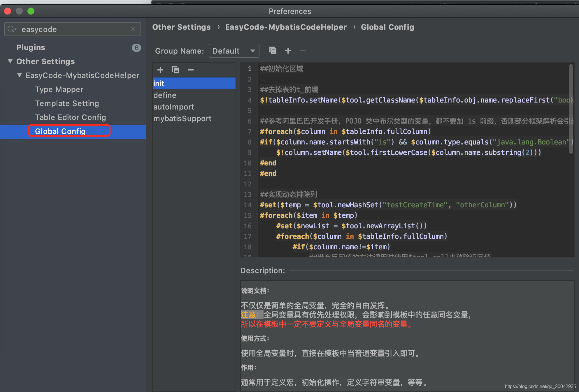Select the mybatisSupport template
The height and width of the screenshot is (392, 579).
[182, 118]
